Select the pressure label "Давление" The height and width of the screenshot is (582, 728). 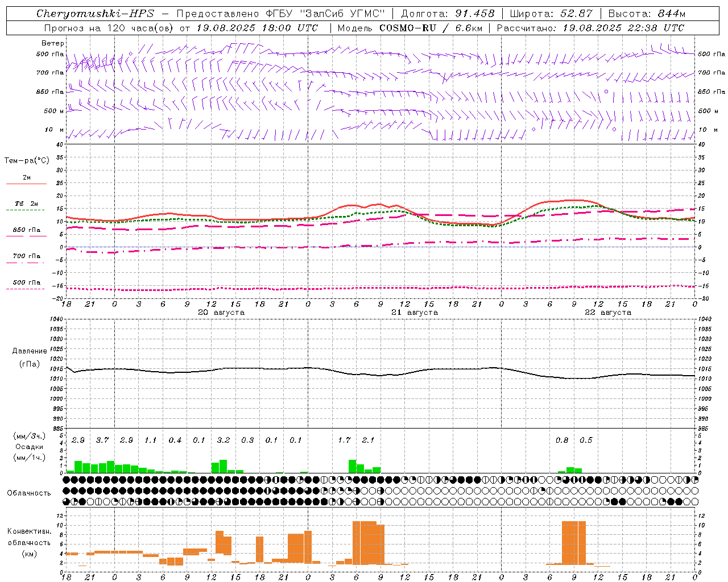point(30,351)
